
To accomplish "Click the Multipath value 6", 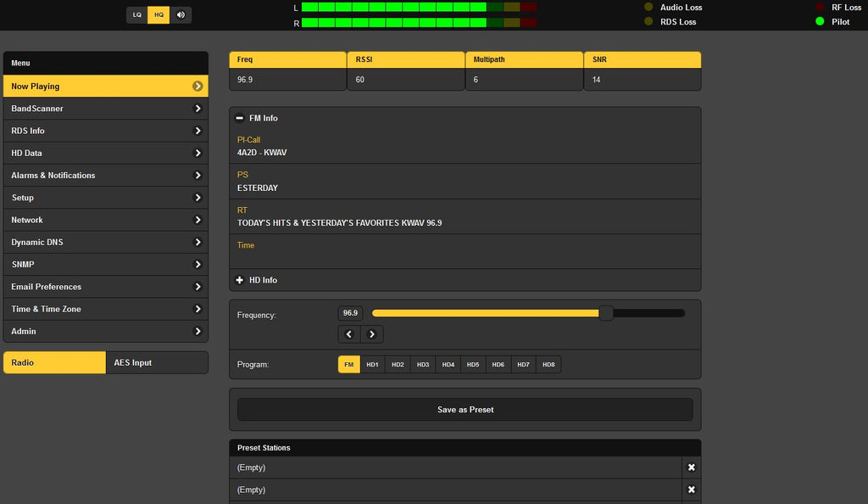I will click(476, 80).
